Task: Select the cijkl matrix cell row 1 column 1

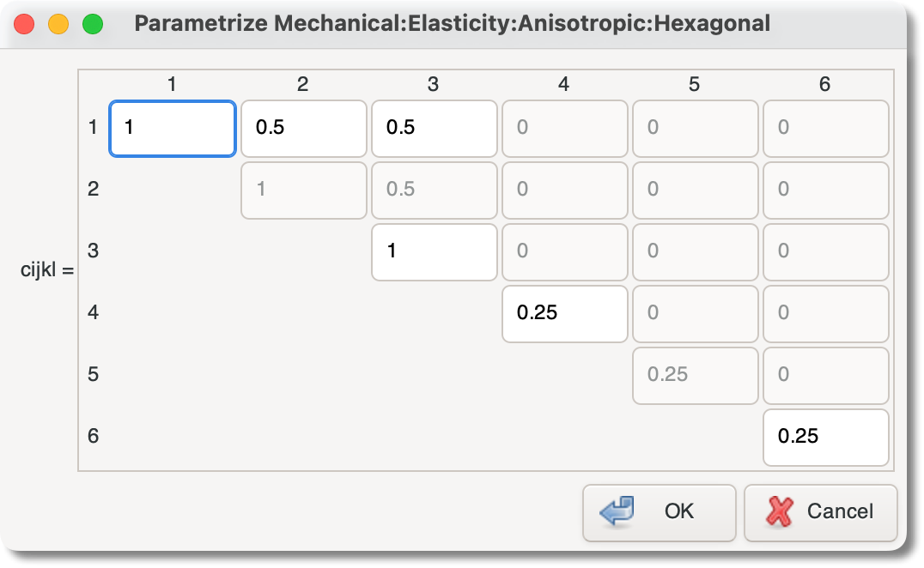Action: pos(172,128)
